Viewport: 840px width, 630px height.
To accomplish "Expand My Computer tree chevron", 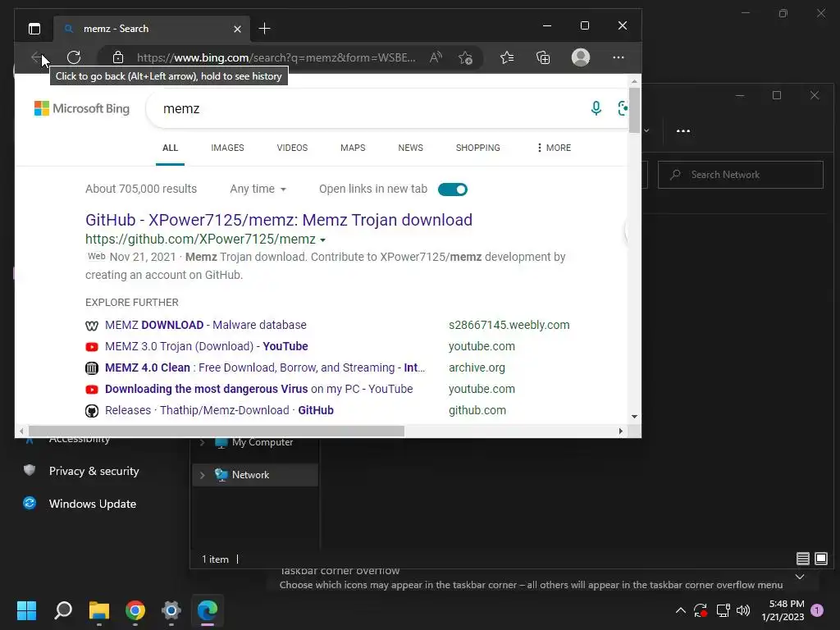I will pyautogui.click(x=202, y=442).
